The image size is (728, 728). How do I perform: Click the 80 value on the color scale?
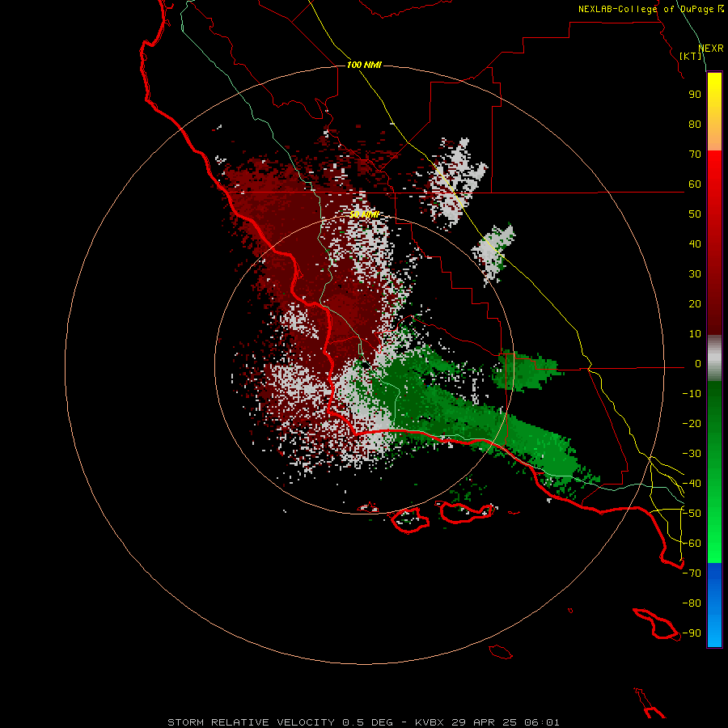tap(695, 125)
